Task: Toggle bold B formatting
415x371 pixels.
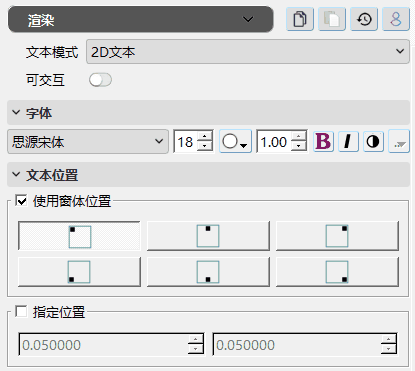Action: (x=323, y=142)
